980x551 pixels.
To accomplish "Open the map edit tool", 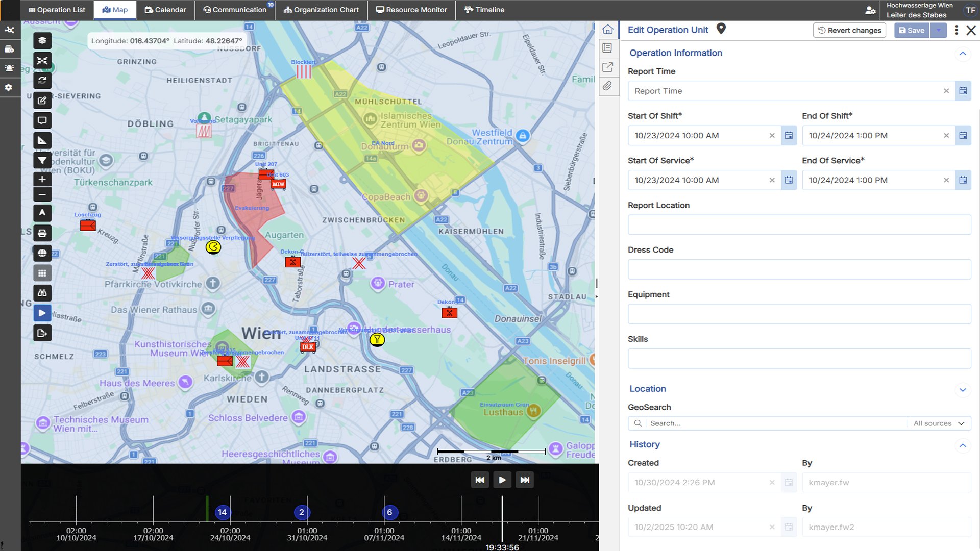I will [42, 101].
